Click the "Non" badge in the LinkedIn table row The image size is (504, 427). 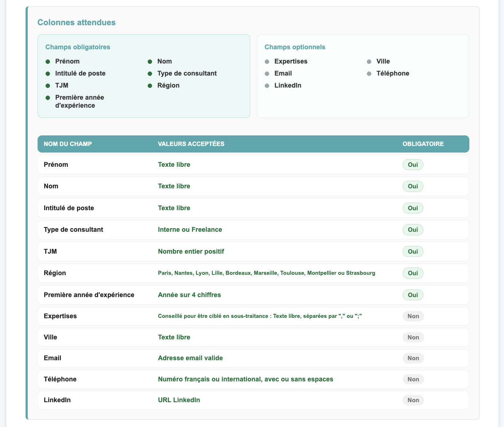coord(413,400)
